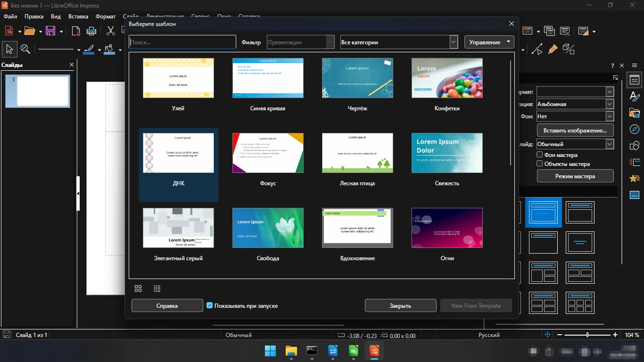Click the New Presentation toolbar icon

click(8, 31)
